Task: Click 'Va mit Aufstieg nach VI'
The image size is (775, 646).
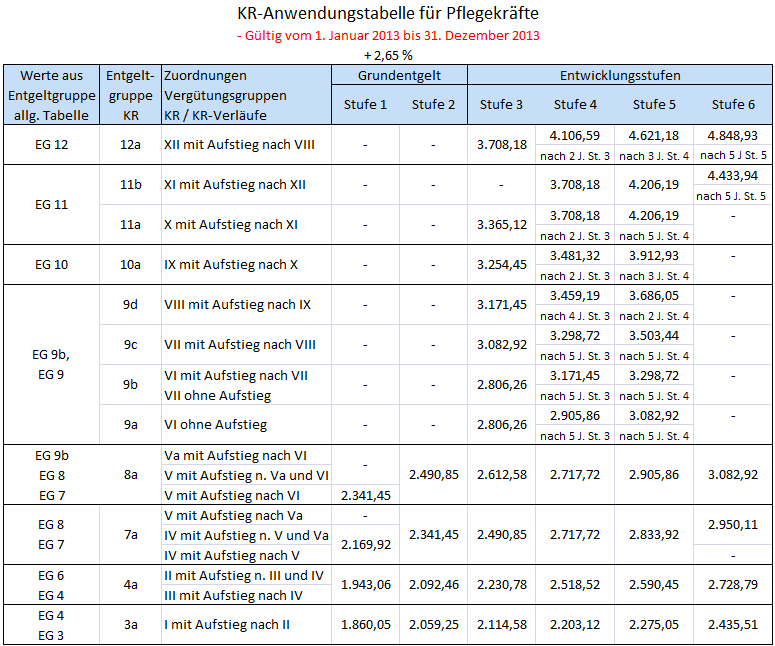Action: (x=235, y=455)
